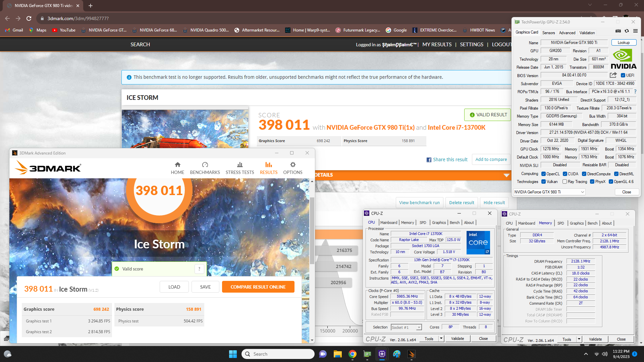Click the scroll down arrow in 3DMark window
Image resolution: width=644 pixels, height=362 pixels.
(312, 340)
